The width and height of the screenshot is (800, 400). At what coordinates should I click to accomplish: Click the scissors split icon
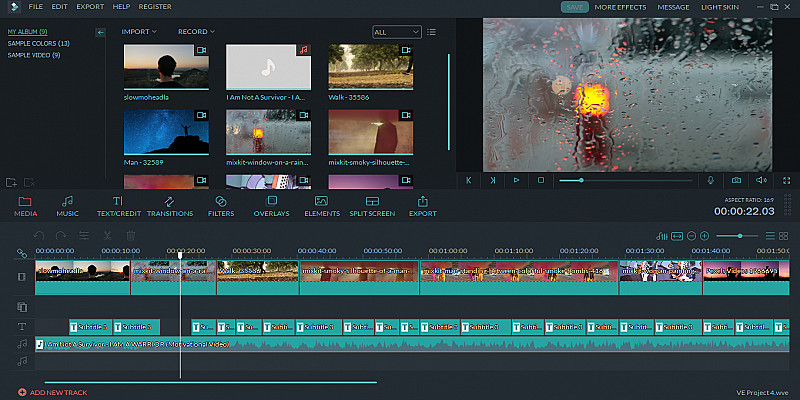point(108,235)
